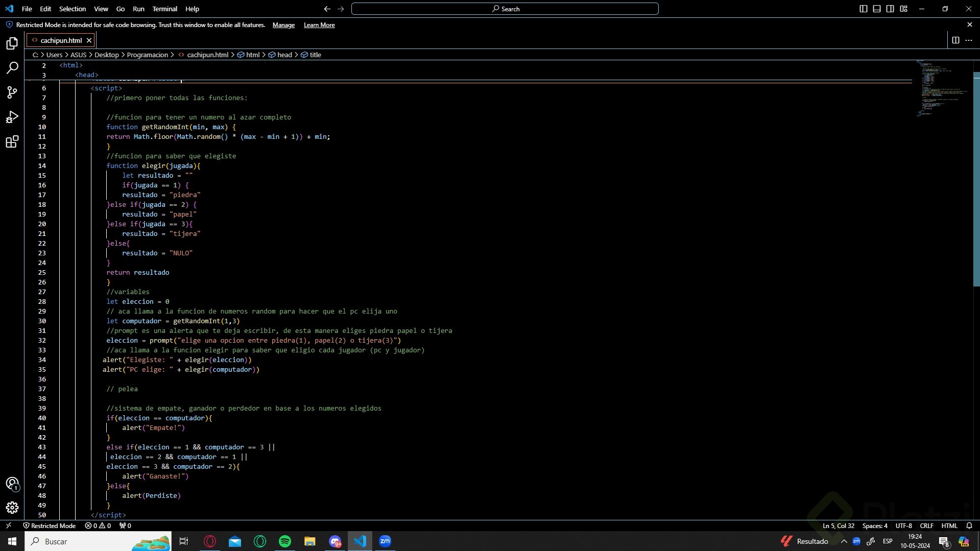Expand the Programacion breadcrumb segment
Image resolution: width=980 pixels, height=551 pixels.
pyautogui.click(x=147, y=55)
